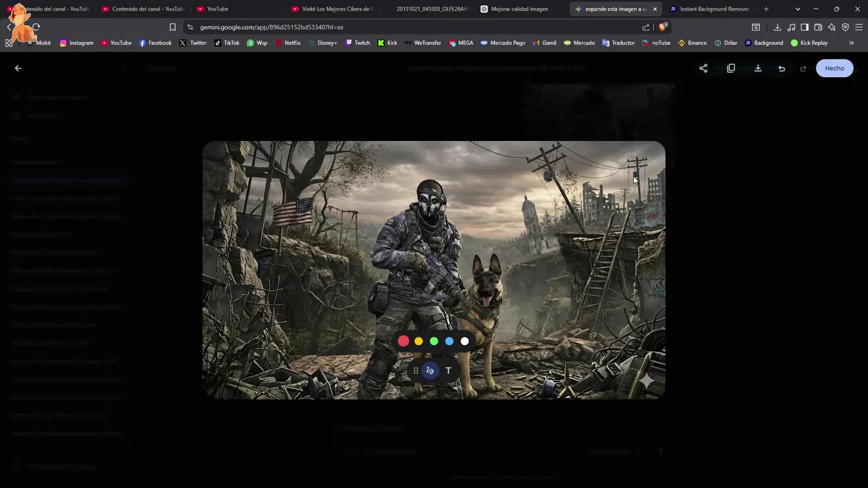The image size is (868, 488).
Task: Pick the white drawing color
Action: coord(465,341)
